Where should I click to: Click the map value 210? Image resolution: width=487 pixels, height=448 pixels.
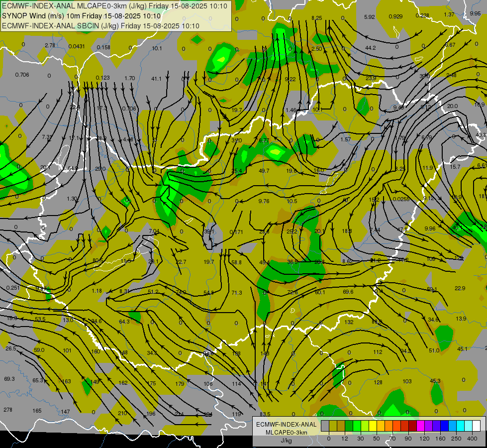(x=122, y=413)
